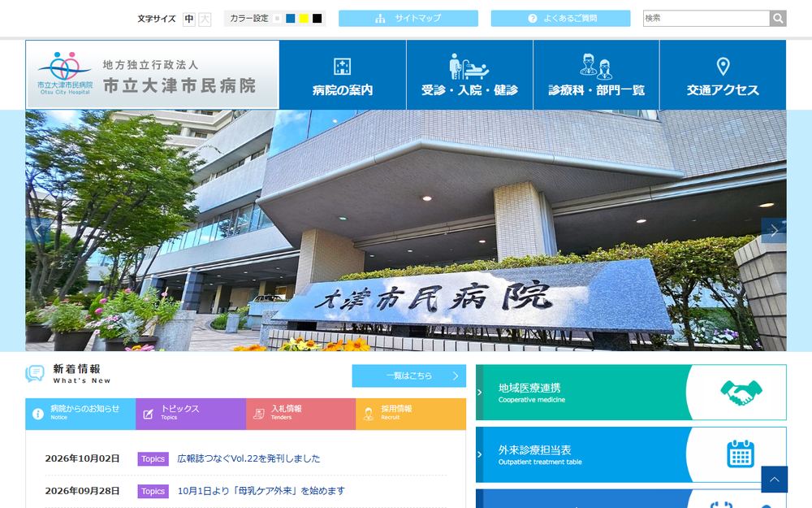Show the previous slide with left arrow
Screen dimensions: 812x508
(x=38, y=231)
